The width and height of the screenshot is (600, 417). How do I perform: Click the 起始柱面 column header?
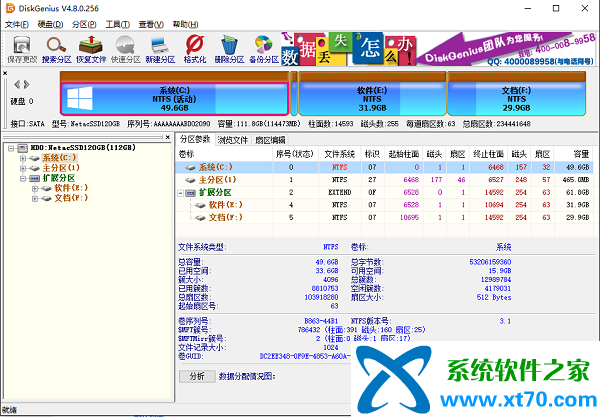(404, 154)
